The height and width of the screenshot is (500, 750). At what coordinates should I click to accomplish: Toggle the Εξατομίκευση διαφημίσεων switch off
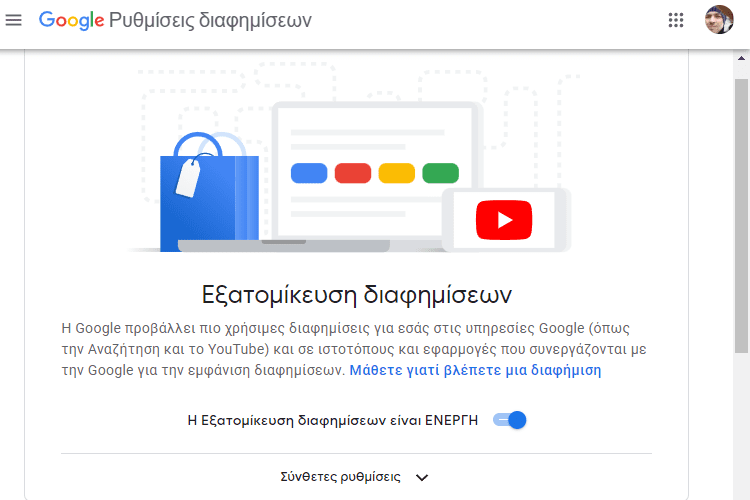(x=510, y=420)
